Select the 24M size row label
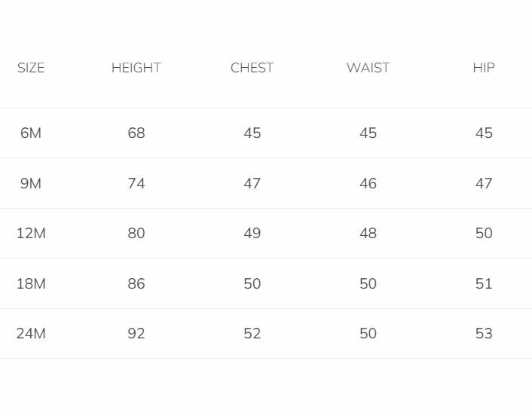 pos(31,334)
